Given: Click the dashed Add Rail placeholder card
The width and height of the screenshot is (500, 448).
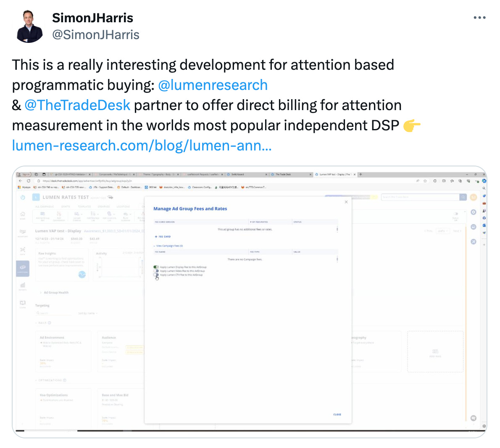Looking at the screenshot, I should pos(435,351).
